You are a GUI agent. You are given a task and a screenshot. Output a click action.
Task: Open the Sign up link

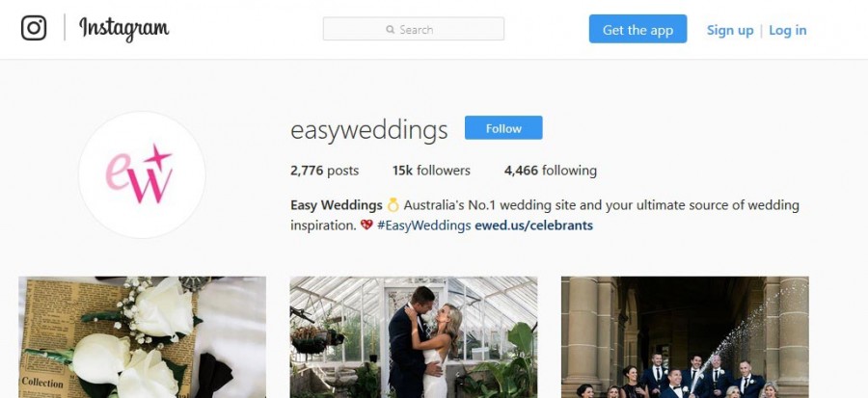[730, 30]
